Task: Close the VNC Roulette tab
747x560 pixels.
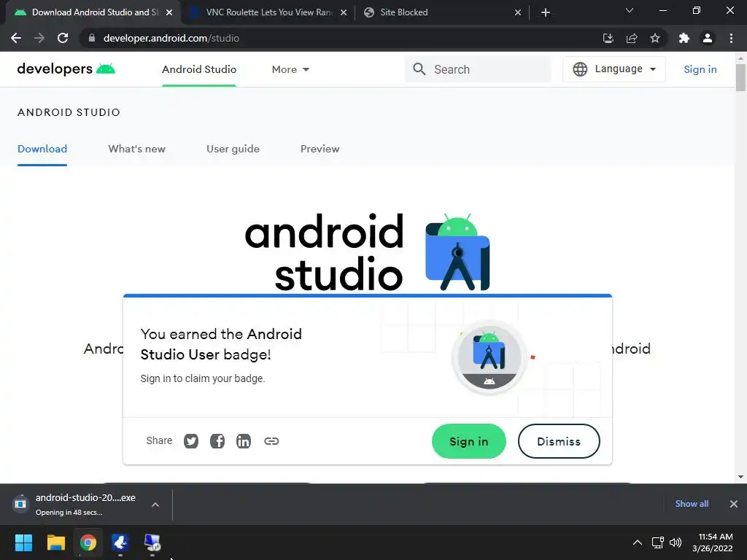Action: tap(344, 12)
